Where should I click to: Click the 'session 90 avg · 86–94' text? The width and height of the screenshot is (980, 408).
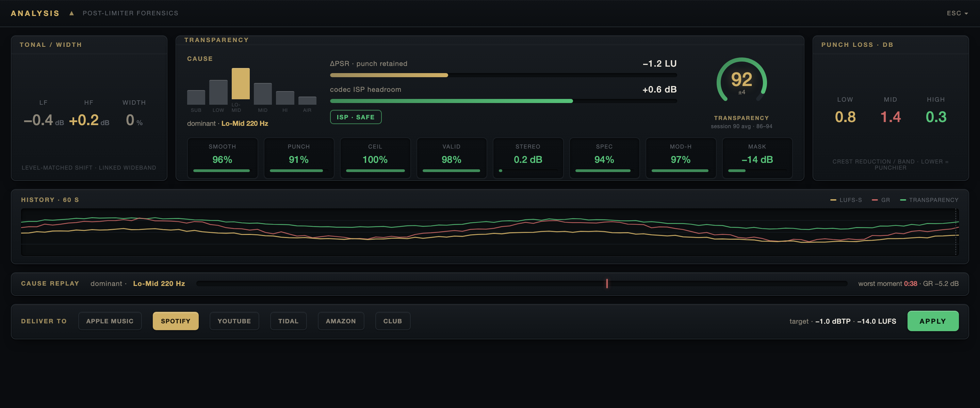741,126
